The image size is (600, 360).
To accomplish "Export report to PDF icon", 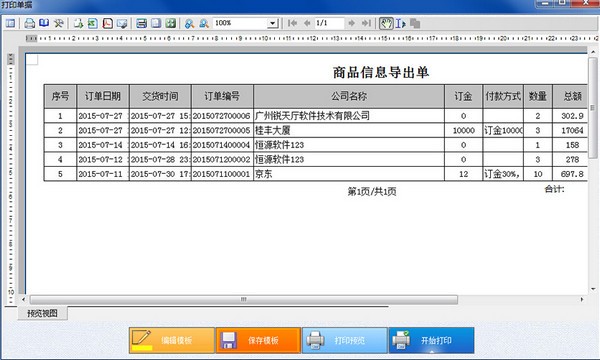I will 108,23.
